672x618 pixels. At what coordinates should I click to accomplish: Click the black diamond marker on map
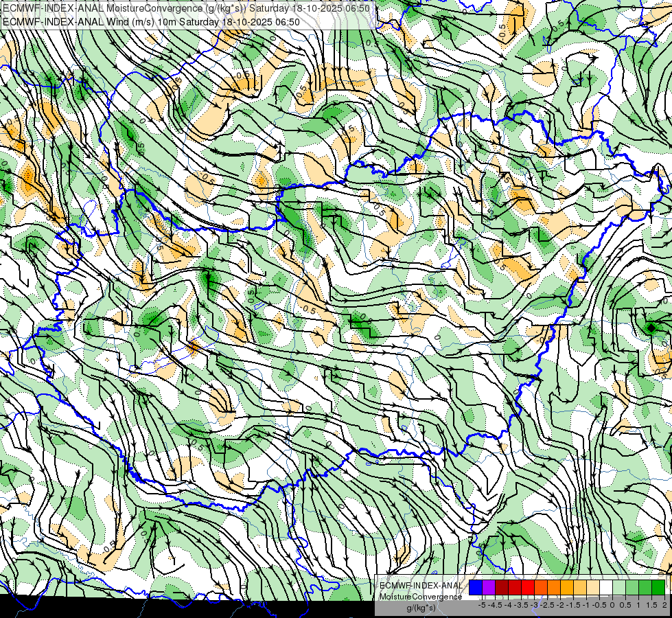(651, 328)
